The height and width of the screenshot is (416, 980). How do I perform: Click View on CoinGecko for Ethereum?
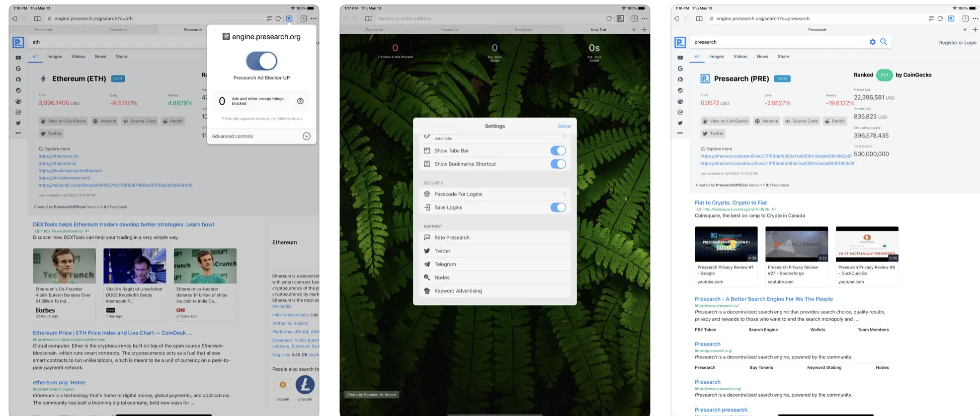(x=64, y=121)
